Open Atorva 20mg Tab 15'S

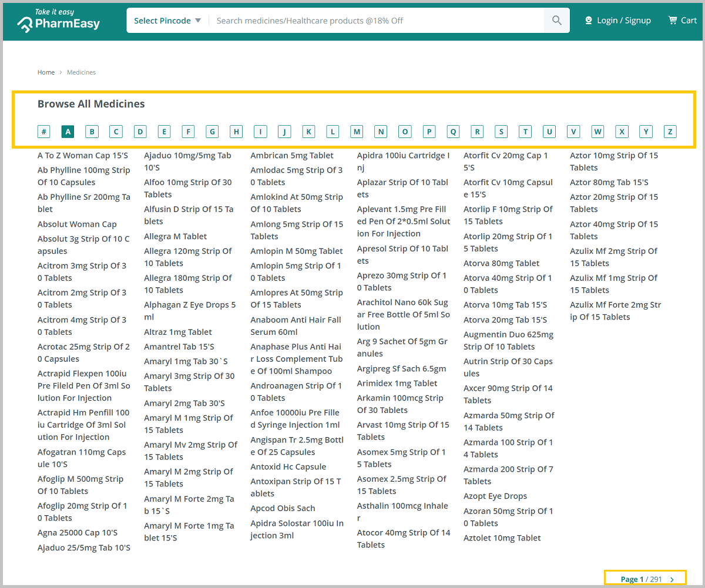click(x=505, y=320)
